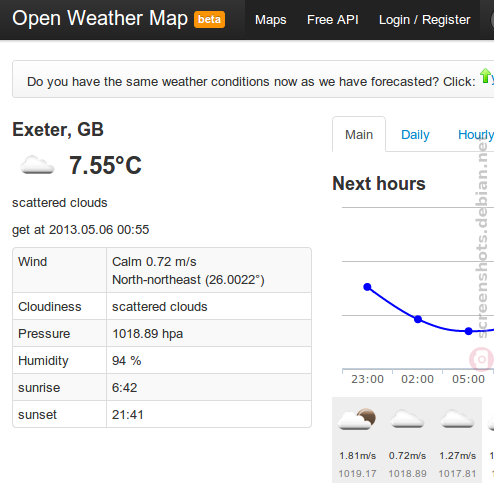Click the 1.27m/s forecast wind value
The height and width of the screenshot is (494, 494).
[457, 456]
